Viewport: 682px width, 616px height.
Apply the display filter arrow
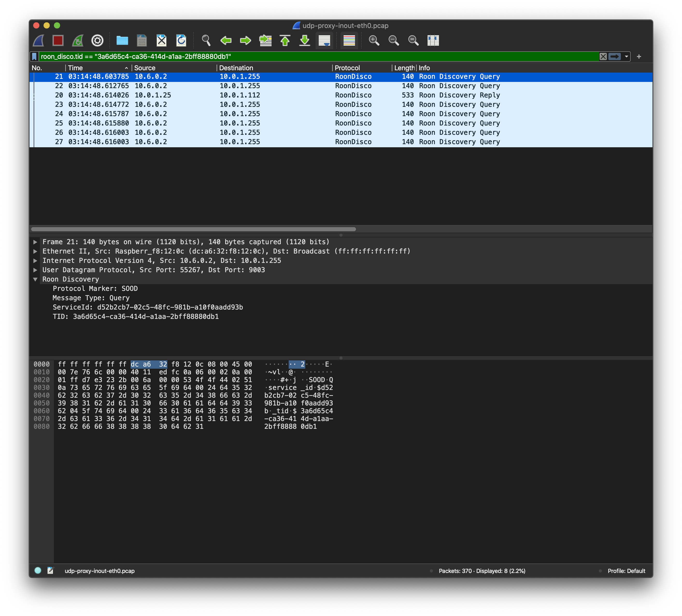pyautogui.click(x=614, y=57)
